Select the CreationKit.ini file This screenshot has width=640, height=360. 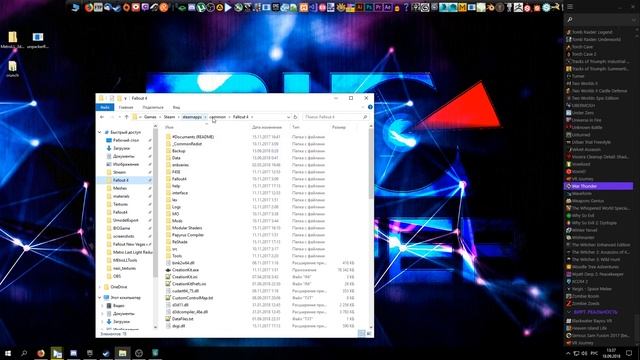[185, 277]
